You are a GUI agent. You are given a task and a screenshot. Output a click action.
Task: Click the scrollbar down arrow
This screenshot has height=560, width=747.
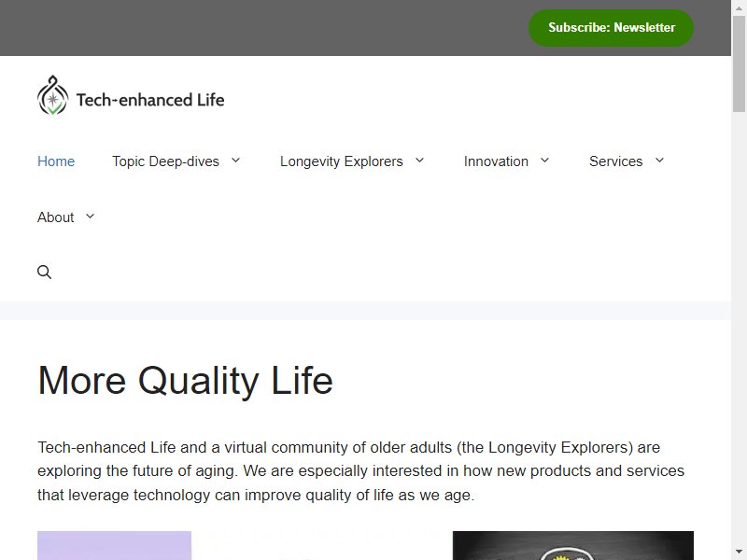(x=739, y=552)
